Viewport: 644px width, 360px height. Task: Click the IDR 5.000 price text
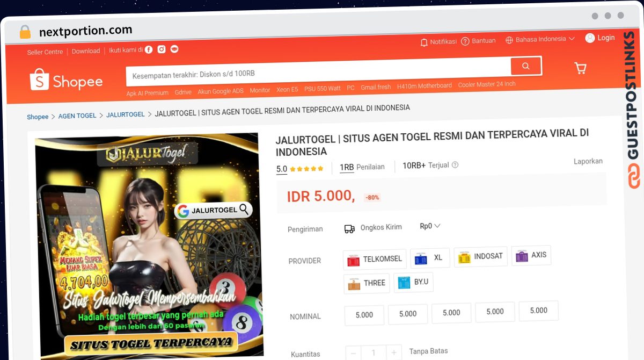click(x=321, y=196)
